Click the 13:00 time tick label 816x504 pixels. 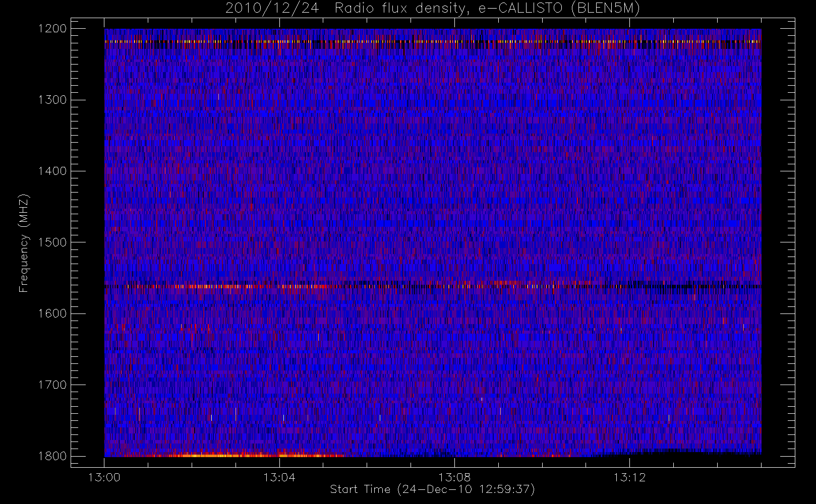tap(104, 477)
